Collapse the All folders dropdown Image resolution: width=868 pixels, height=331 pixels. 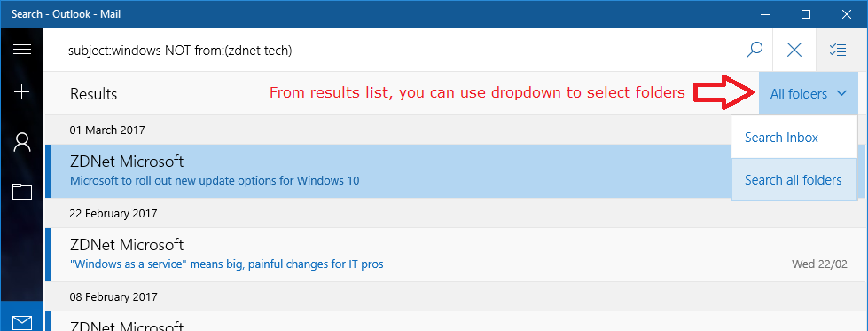click(809, 94)
